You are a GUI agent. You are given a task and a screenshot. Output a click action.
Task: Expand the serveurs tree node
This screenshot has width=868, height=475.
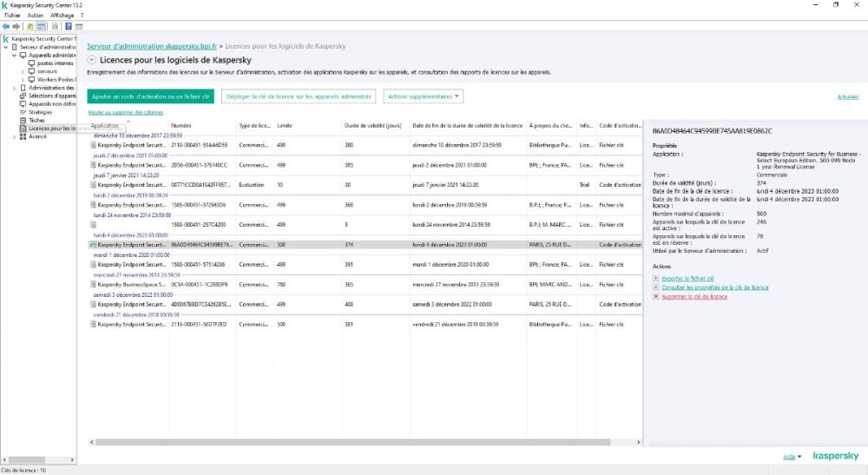(23, 71)
